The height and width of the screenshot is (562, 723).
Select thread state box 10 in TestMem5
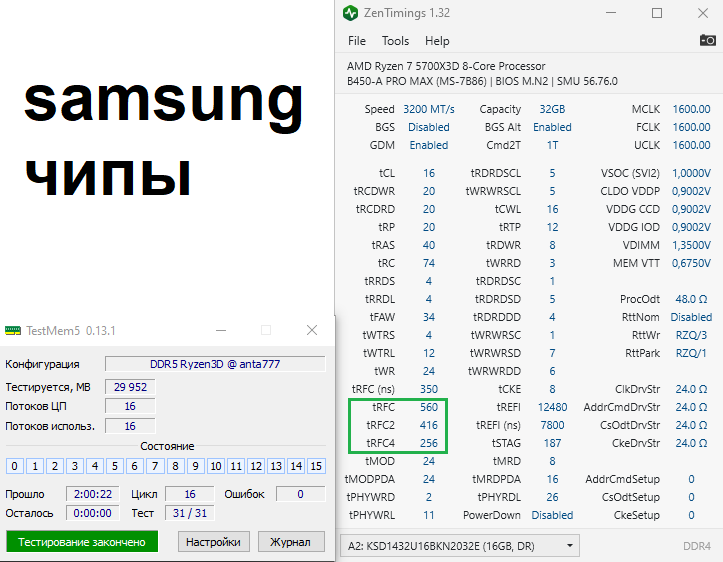click(215, 466)
